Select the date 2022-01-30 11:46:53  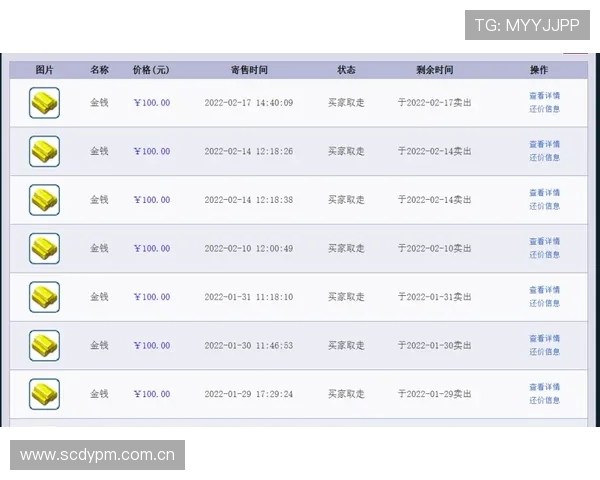(249, 346)
